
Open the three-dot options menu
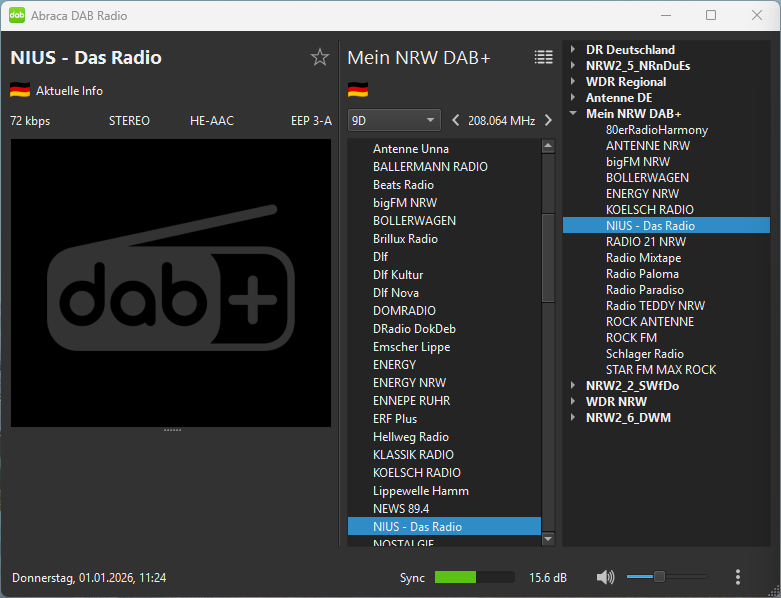tap(738, 577)
